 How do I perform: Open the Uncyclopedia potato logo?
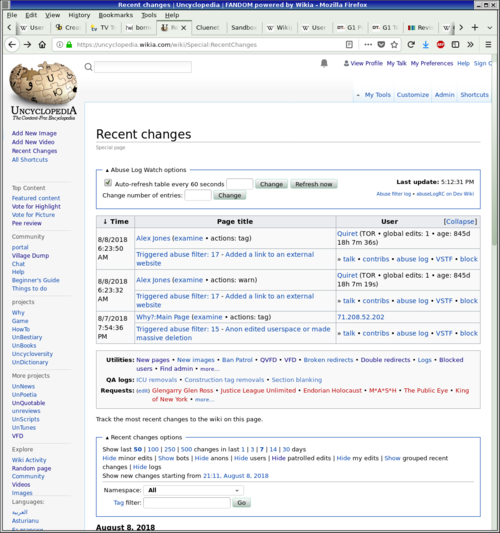(44, 91)
